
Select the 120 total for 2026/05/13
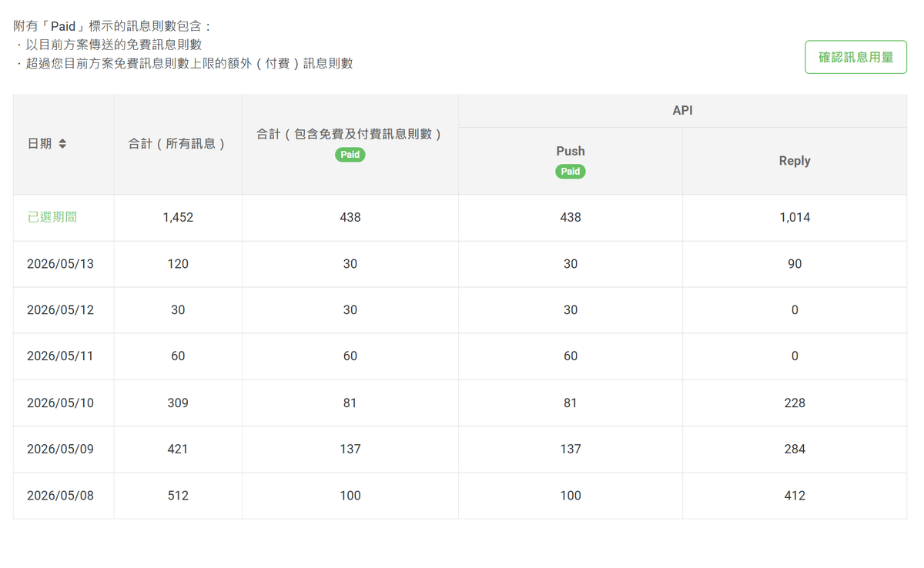[178, 264]
